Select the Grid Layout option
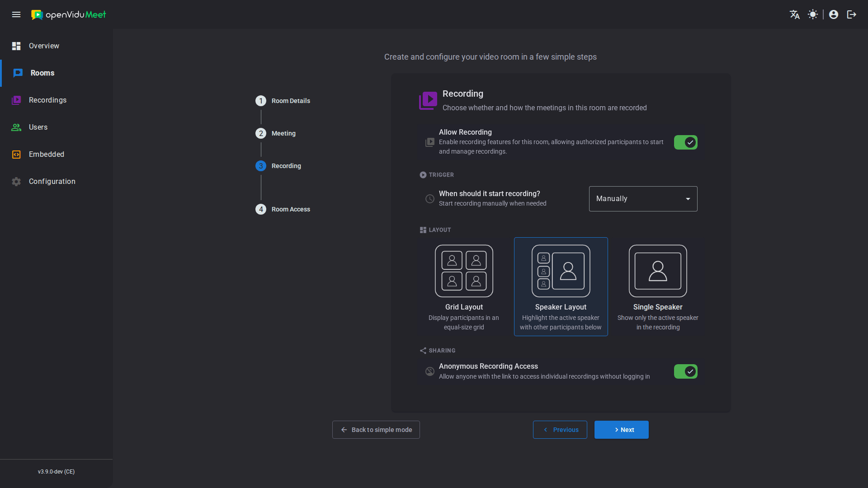868x488 pixels. click(464, 287)
